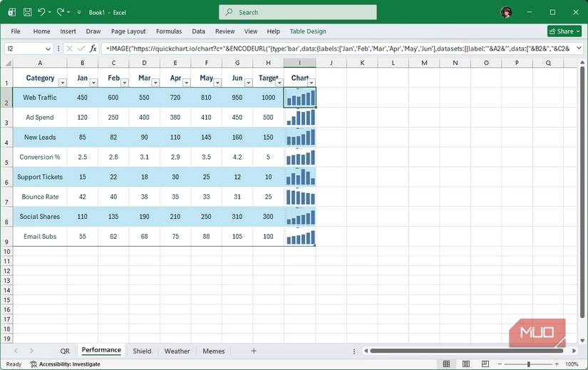Viewport: 588px width, 370px height.
Task: Open the Draw ribbon tab
Action: pyautogui.click(x=93, y=31)
